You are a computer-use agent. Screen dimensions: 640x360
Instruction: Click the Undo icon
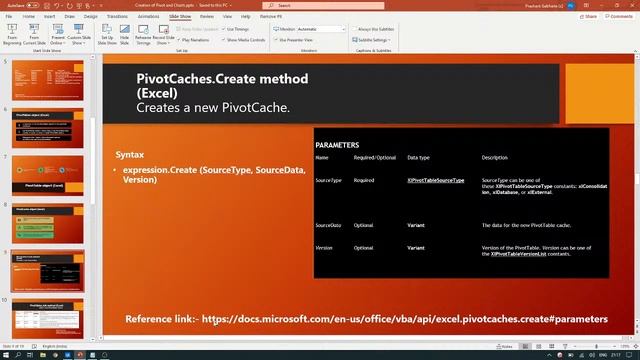point(57,6)
